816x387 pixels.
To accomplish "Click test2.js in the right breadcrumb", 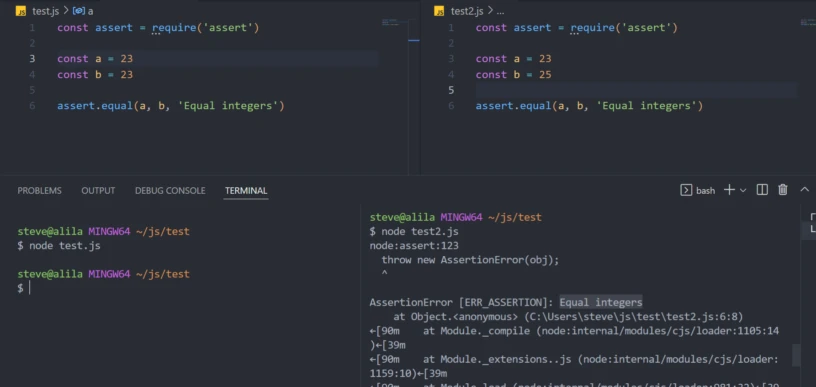I will [x=467, y=11].
